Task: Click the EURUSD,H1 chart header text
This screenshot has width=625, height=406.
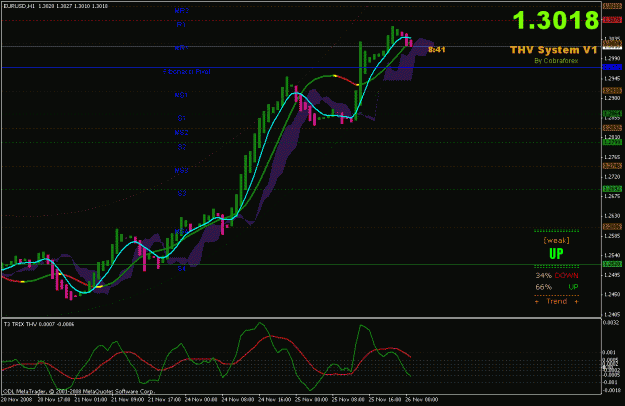Action: [x=56, y=6]
